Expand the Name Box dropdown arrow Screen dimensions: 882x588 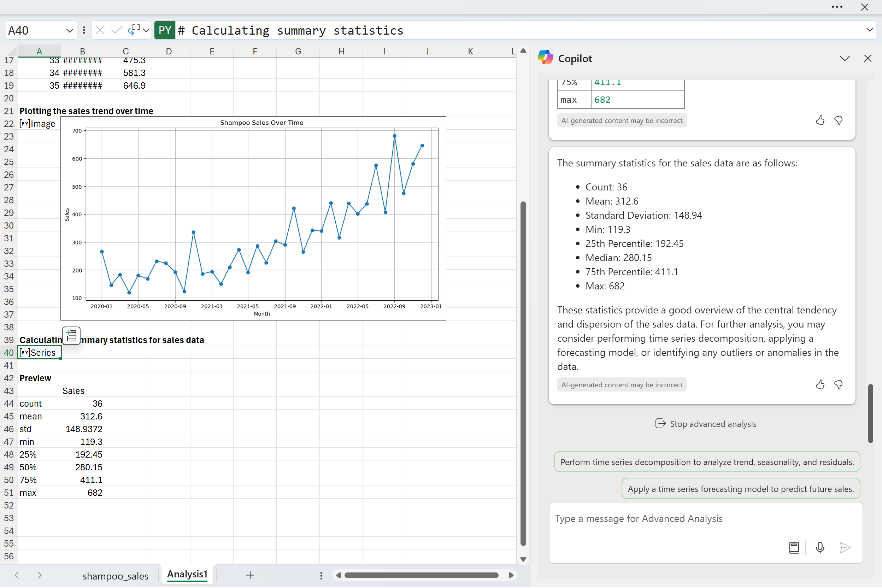[x=69, y=30]
